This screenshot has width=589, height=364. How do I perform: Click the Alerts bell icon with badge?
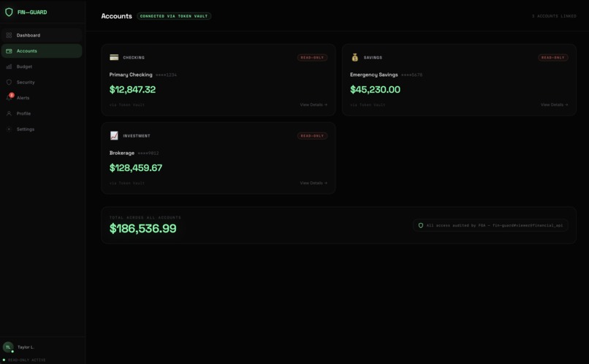tap(9, 97)
